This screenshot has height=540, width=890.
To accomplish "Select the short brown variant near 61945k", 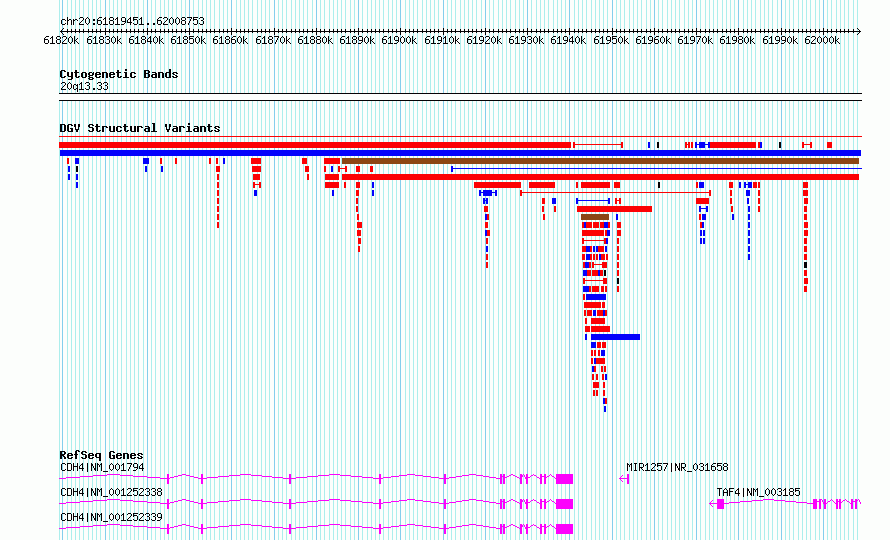I will point(595,217).
